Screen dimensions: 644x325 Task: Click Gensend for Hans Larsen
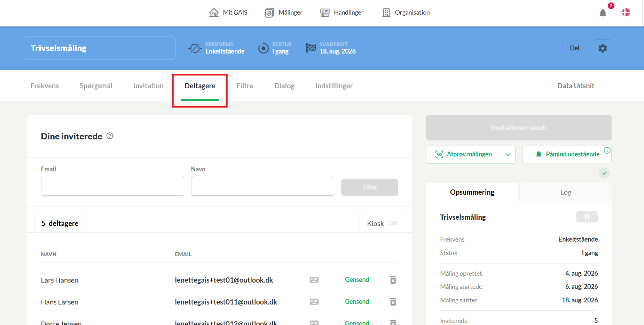click(x=357, y=302)
